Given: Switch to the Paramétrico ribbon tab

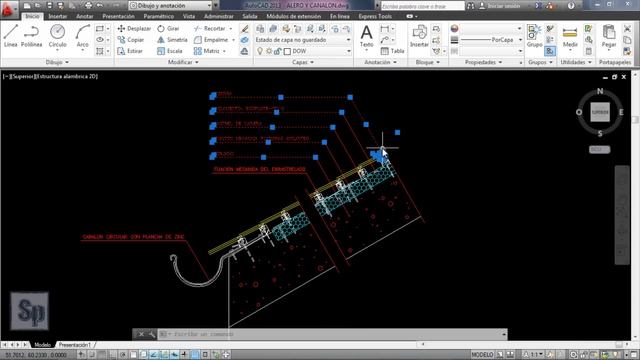Looking at the screenshot, I should click(x=158, y=16).
